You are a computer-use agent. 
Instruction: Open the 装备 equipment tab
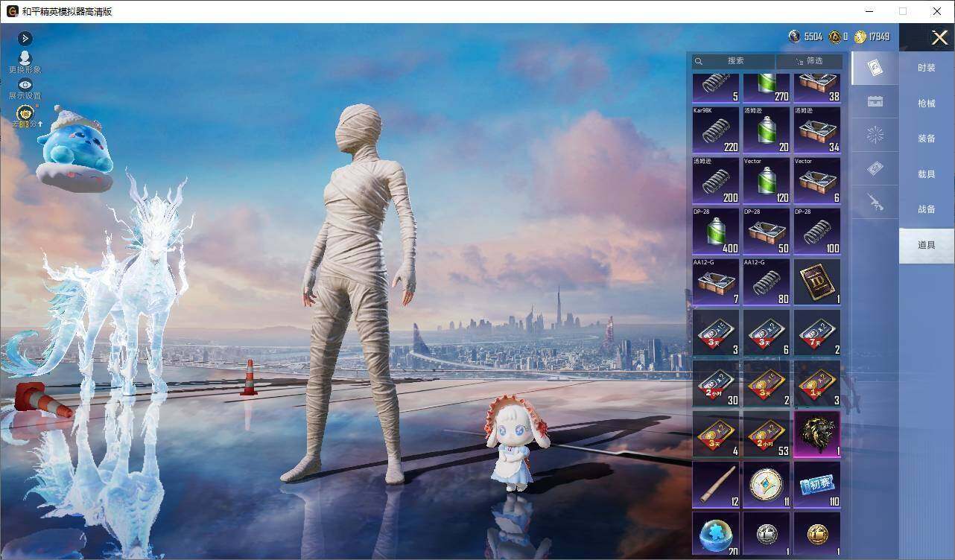tap(927, 139)
